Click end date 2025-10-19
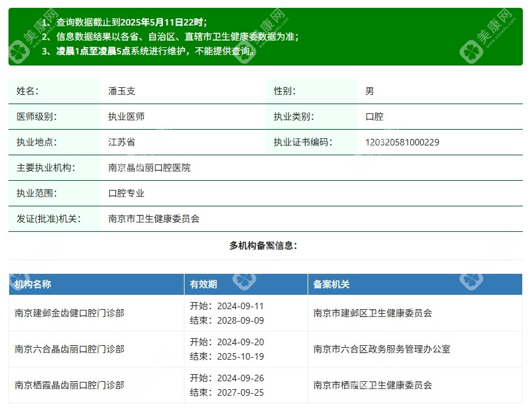Screen dimensions: 532x416 (x=240, y=356)
